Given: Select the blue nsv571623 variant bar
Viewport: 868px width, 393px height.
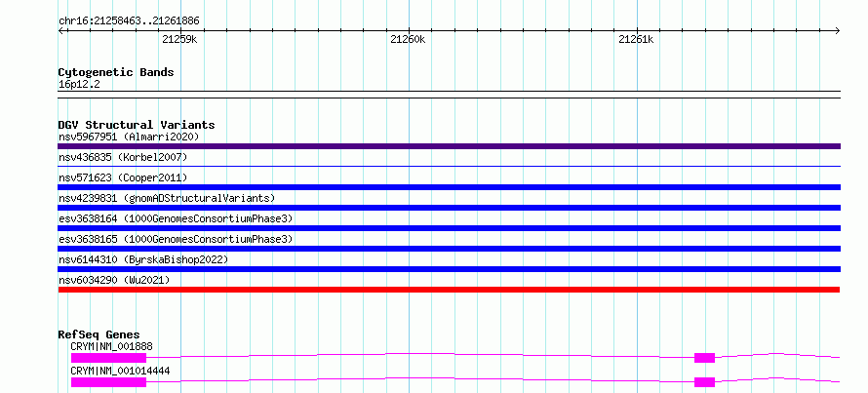Looking at the screenshot, I should point(449,187).
